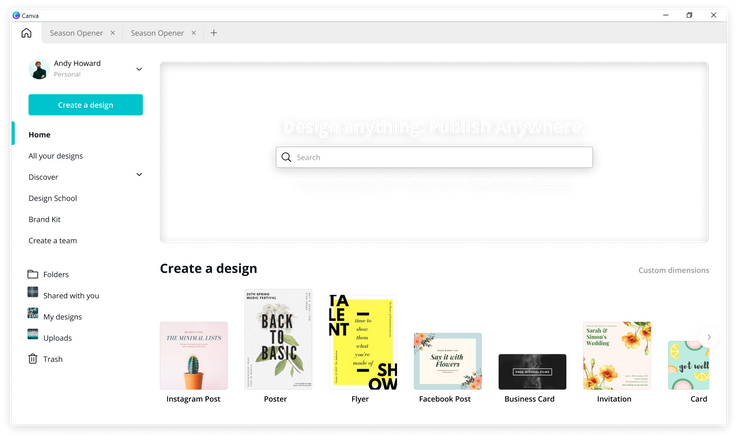Expand the Andy Howard account dropdown
738x438 pixels.
(139, 69)
